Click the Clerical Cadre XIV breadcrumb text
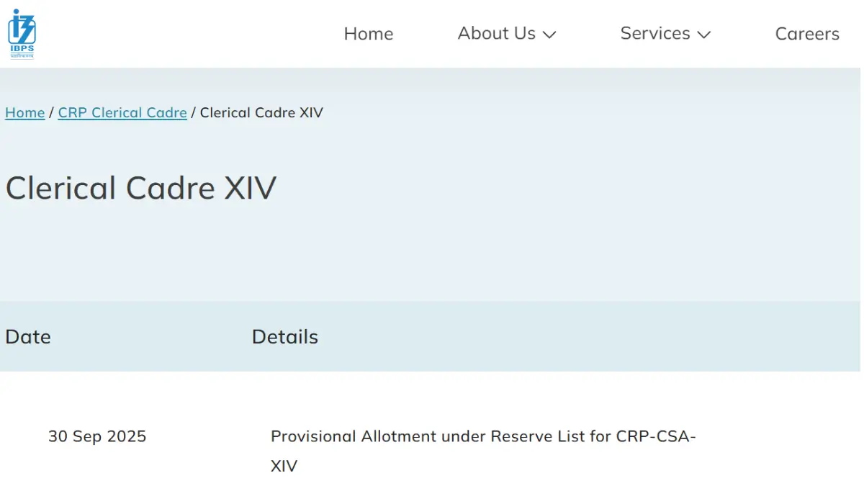The height and width of the screenshot is (504, 864). (261, 112)
